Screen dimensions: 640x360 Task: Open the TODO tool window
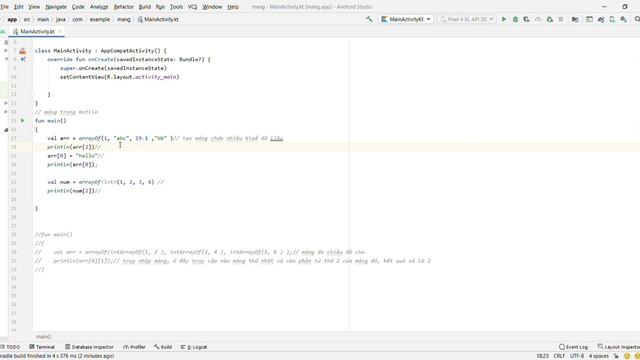[11, 347]
